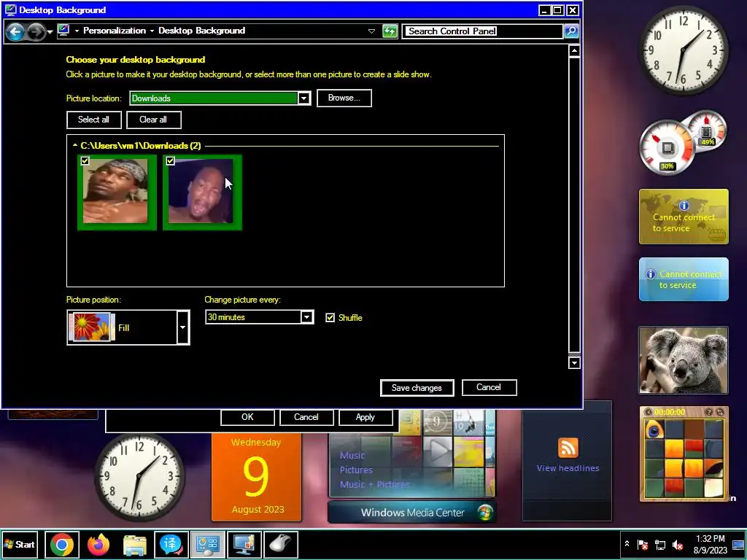Viewport: 747px width, 560px height.
Task: Click the info icon on blue weather gadget
Action: (x=650, y=274)
